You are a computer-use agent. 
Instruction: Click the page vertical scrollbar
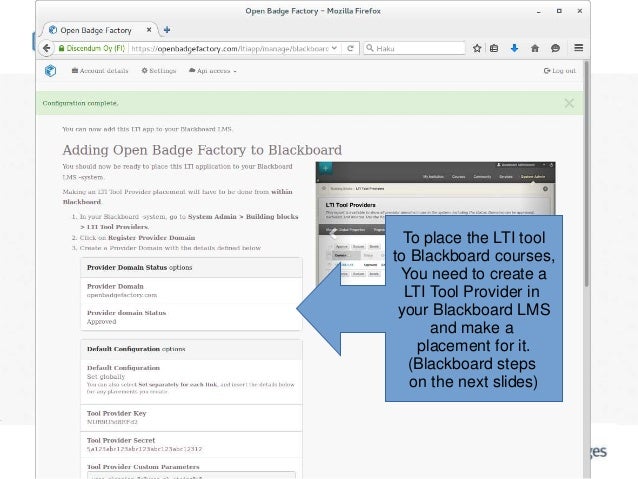[586, 175]
